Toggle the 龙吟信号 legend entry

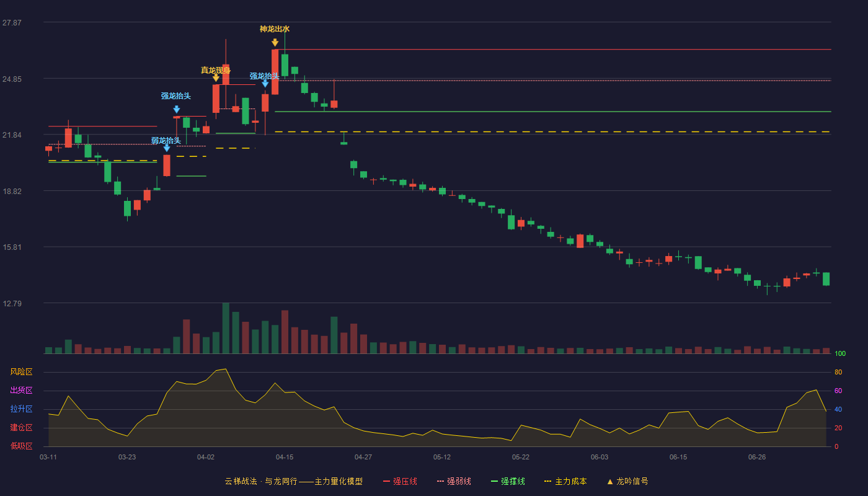click(x=627, y=482)
